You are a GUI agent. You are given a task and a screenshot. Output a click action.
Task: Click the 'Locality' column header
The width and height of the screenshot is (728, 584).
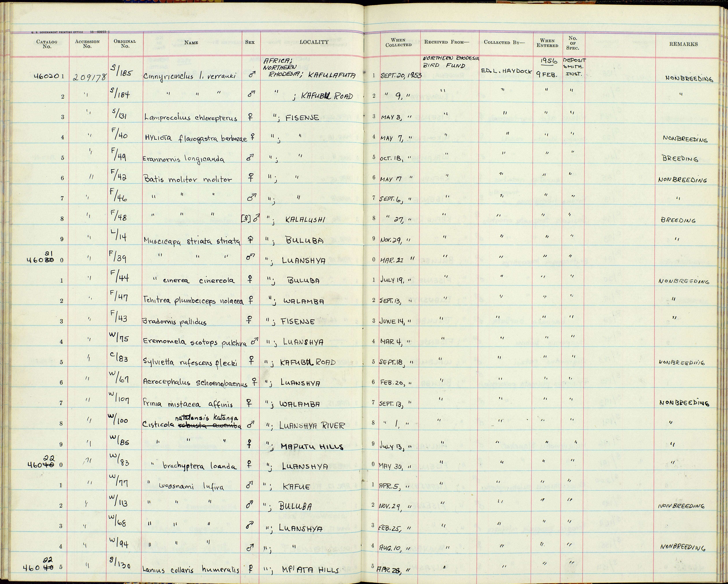click(x=314, y=42)
